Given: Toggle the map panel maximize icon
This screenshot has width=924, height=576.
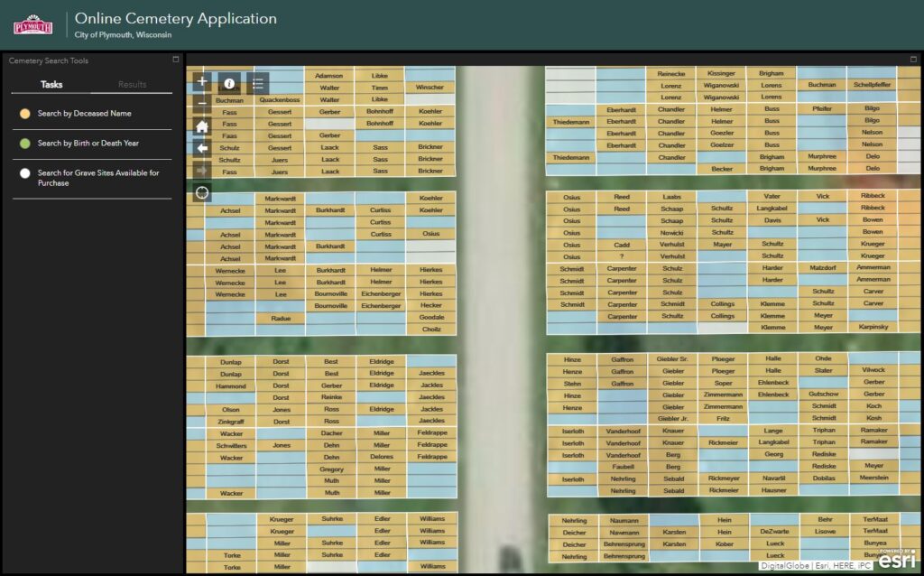Looking at the screenshot, I should [913, 60].
